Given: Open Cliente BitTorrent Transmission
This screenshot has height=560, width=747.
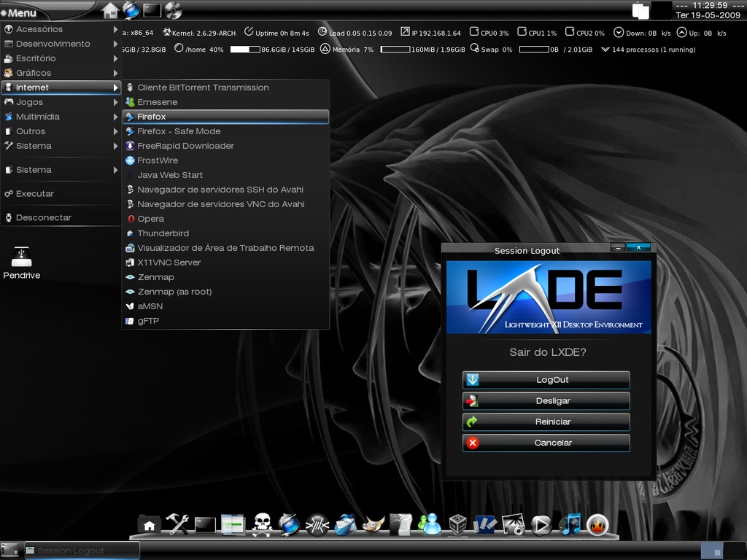Looking at the screenshot, I should tap(226, 87).
